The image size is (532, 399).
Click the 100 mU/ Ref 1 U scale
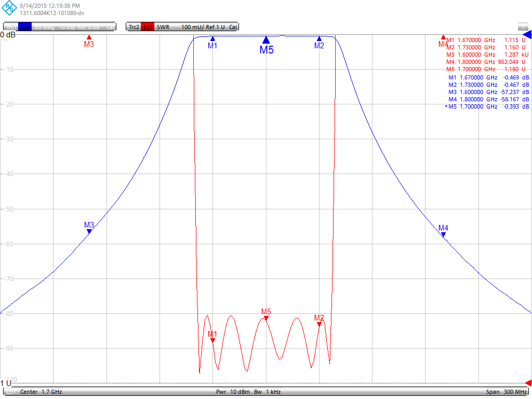(x=203, y=27)
